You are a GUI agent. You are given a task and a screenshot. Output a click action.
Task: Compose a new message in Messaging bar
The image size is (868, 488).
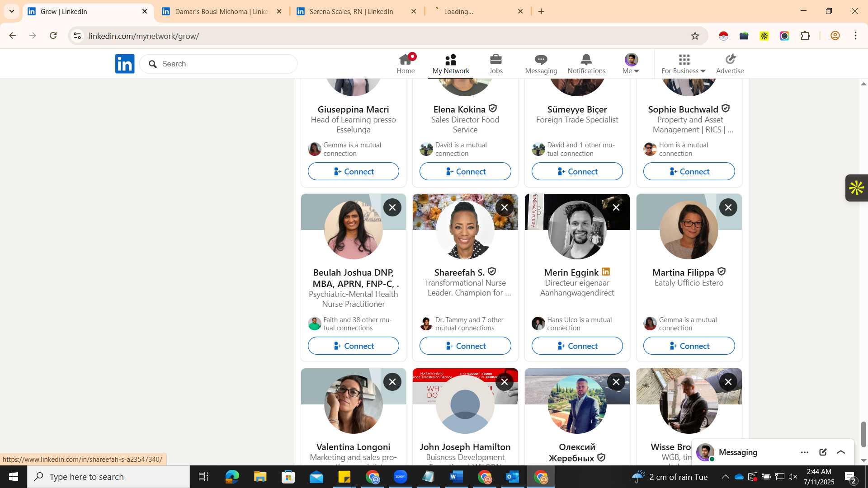click(x=823, y=452)
